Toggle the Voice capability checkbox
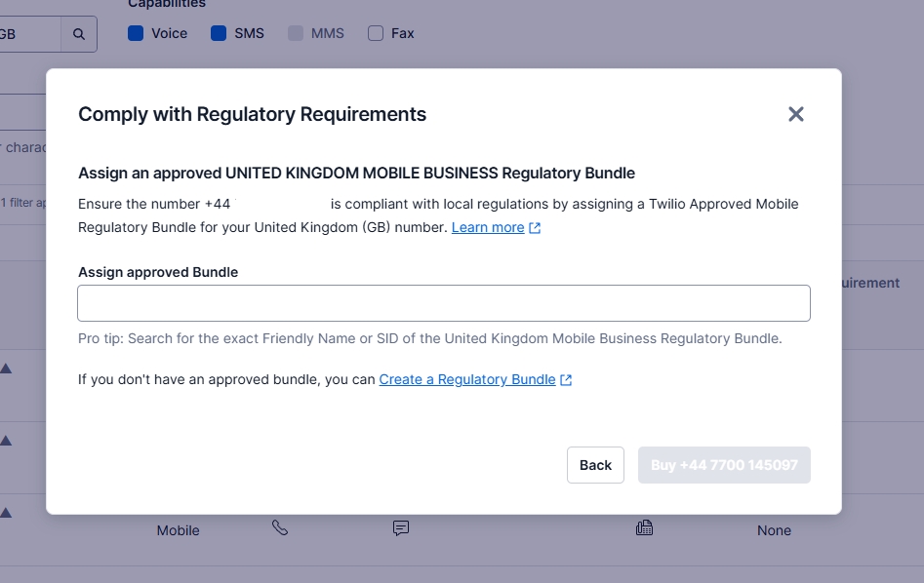 click(136, 33)
